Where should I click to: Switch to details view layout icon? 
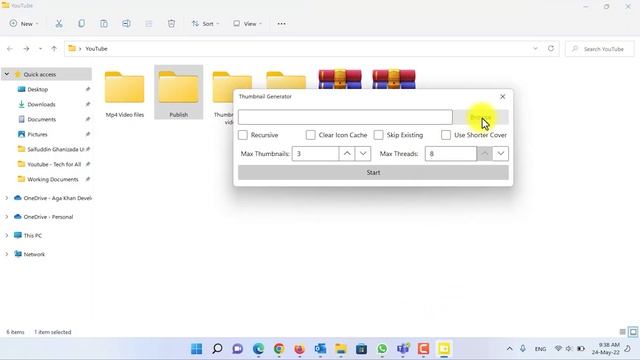(x=622, y=332)
